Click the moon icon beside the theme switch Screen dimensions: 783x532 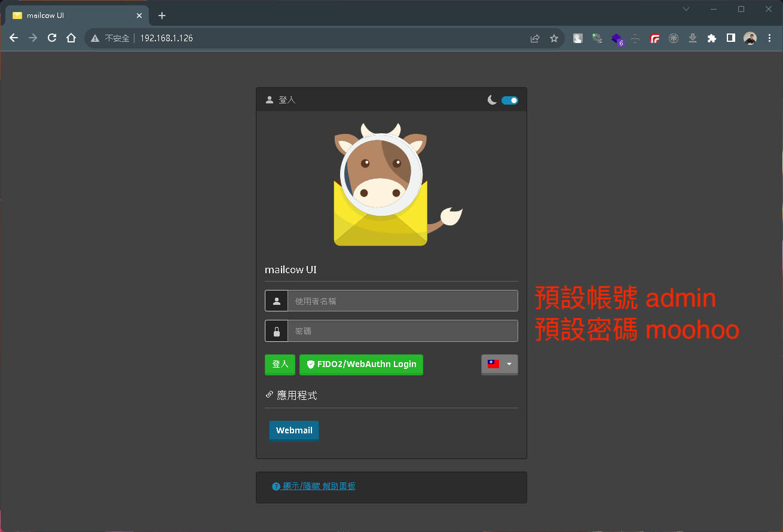click(492, 100)
